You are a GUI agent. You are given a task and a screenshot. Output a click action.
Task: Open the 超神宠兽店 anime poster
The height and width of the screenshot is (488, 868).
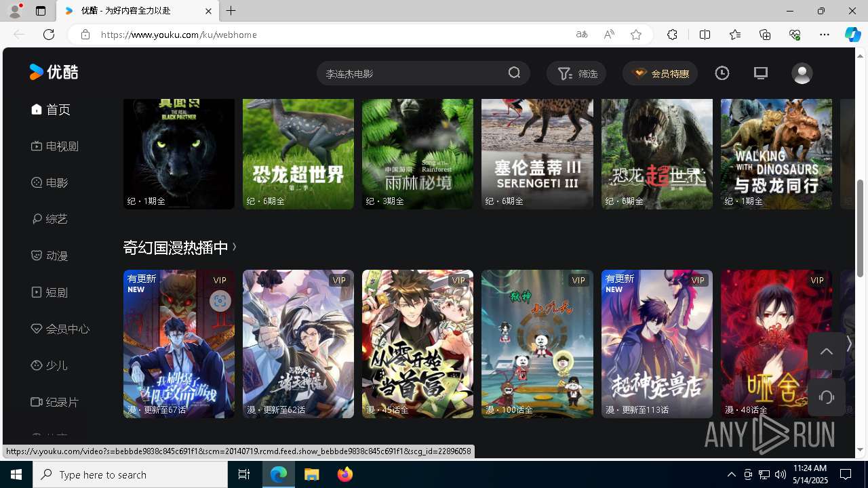[657, 344]
